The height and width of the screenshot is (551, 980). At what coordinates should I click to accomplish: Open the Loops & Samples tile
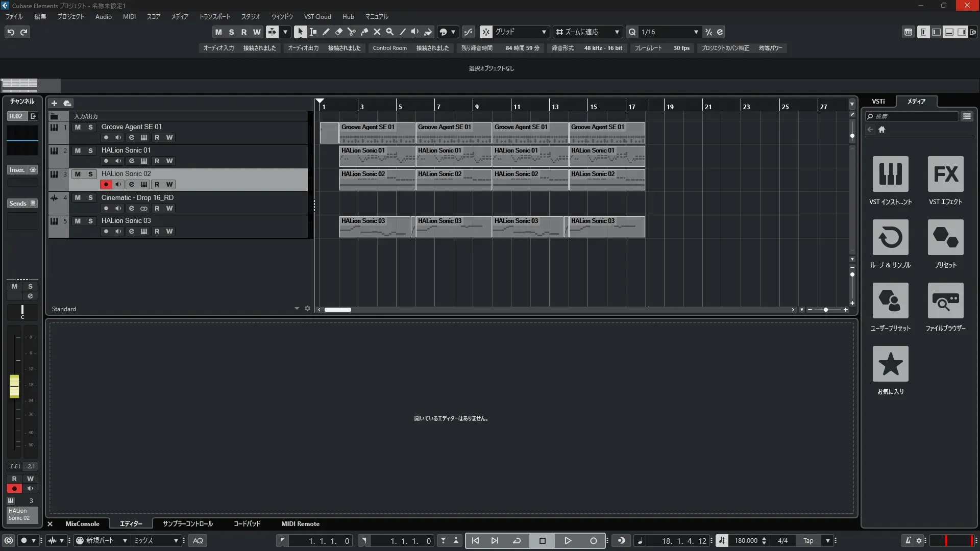pyautogui.click(x=890, y=237)
